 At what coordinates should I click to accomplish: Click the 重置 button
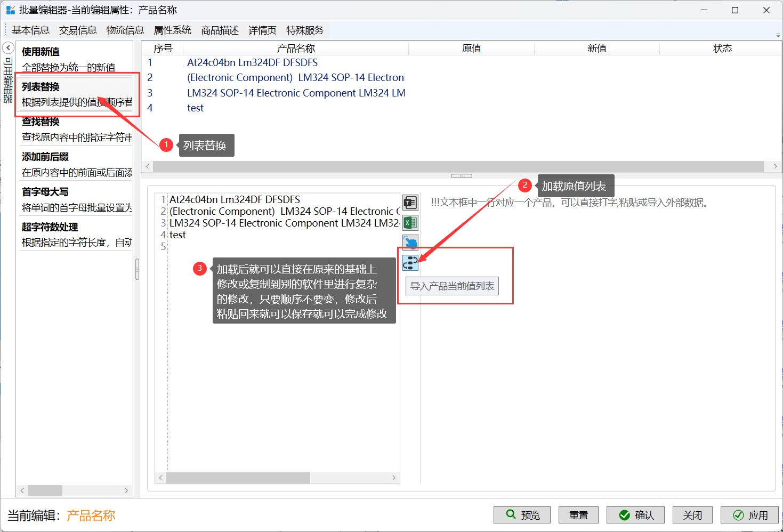[578, 515]
